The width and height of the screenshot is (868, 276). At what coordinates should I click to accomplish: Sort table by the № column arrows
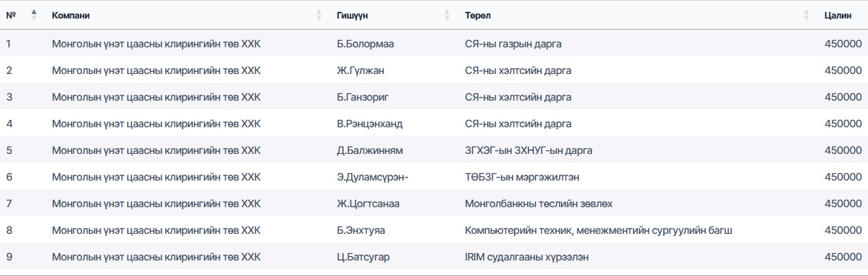tap(34, 15)
